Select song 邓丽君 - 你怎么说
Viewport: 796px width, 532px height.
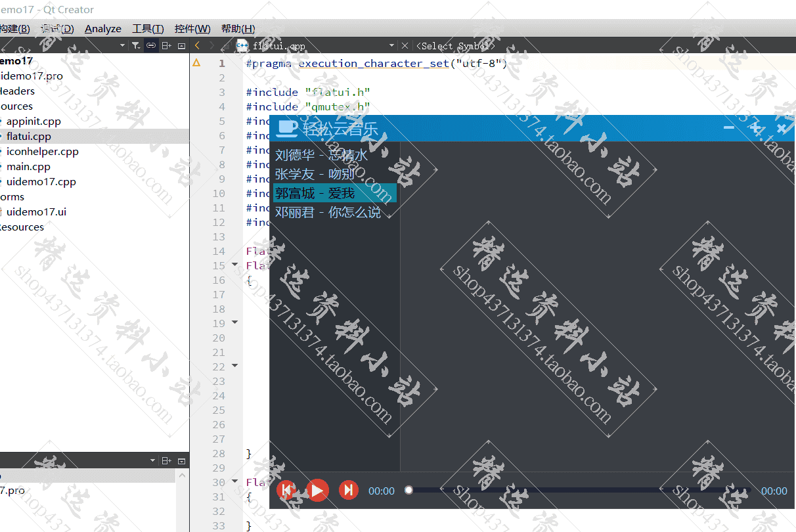(x=335, y=212)
